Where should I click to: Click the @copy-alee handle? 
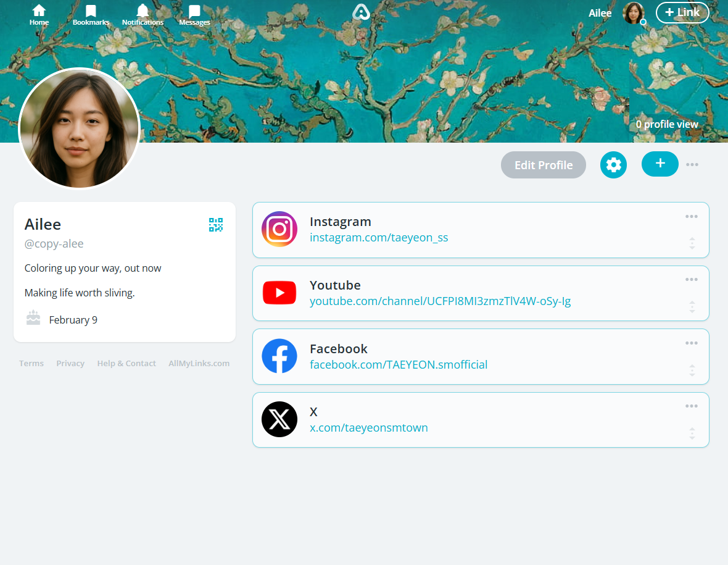point(54,243)
